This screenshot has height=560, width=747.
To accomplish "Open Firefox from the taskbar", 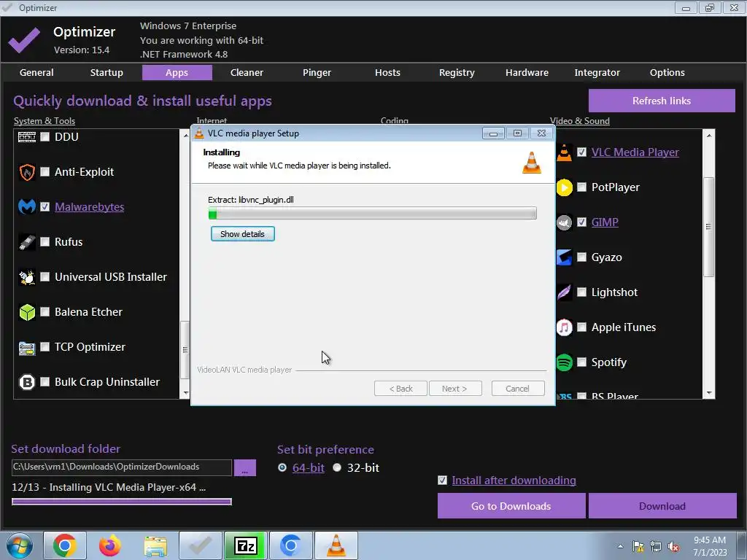I will pyautogui.click(x=110, y=545).
